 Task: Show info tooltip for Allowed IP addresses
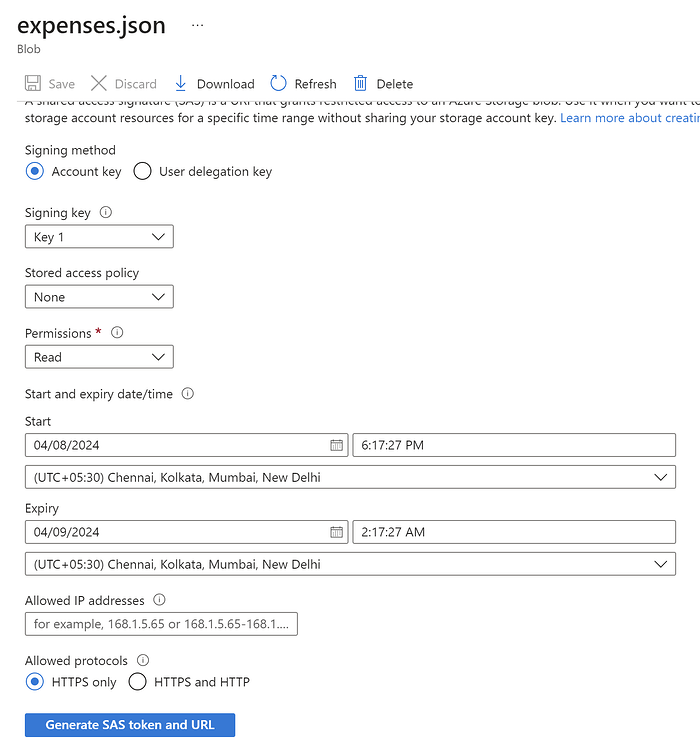[159, 600]
